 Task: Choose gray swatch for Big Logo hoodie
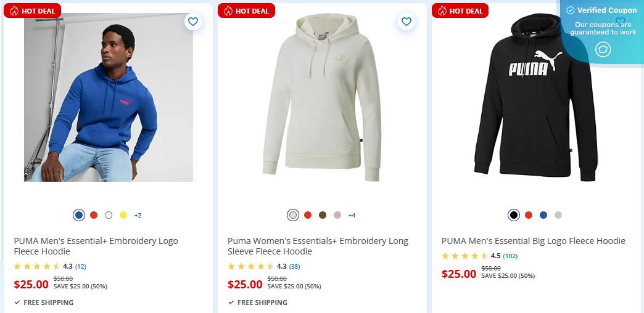558,215
